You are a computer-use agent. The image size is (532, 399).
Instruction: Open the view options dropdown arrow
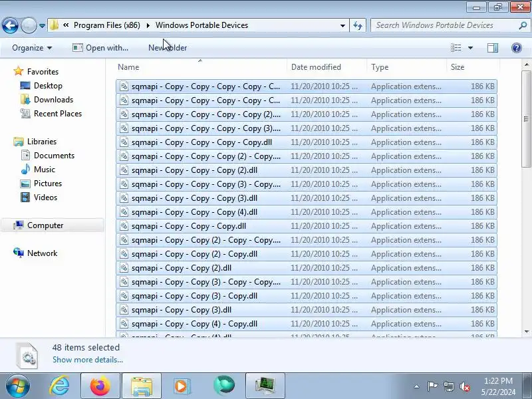point(470,48)
